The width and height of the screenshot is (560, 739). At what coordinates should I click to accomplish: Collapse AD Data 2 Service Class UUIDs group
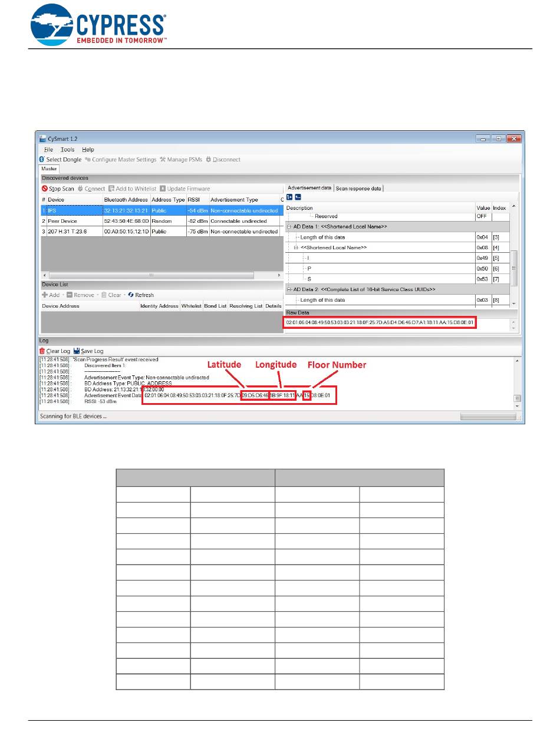[x=289, y=289]
